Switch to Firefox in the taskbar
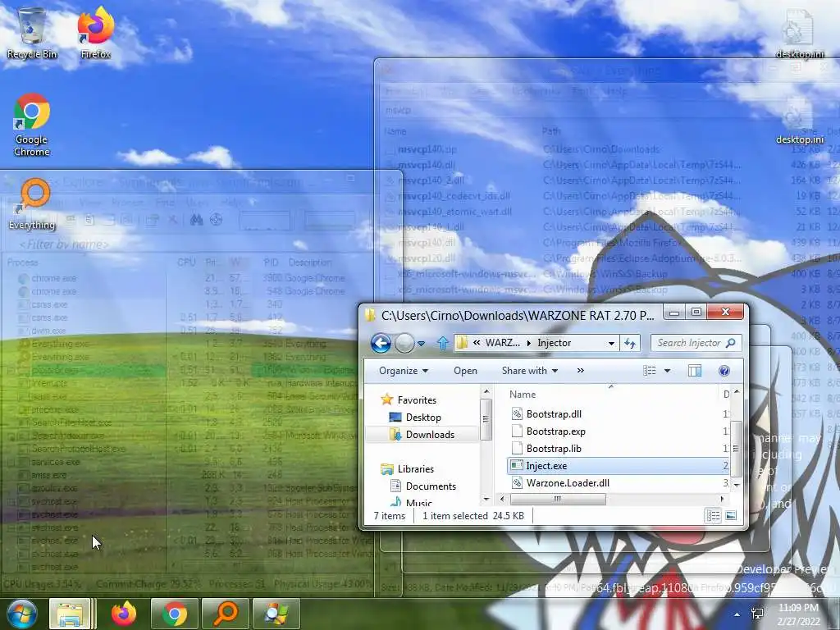 [124, 614]
